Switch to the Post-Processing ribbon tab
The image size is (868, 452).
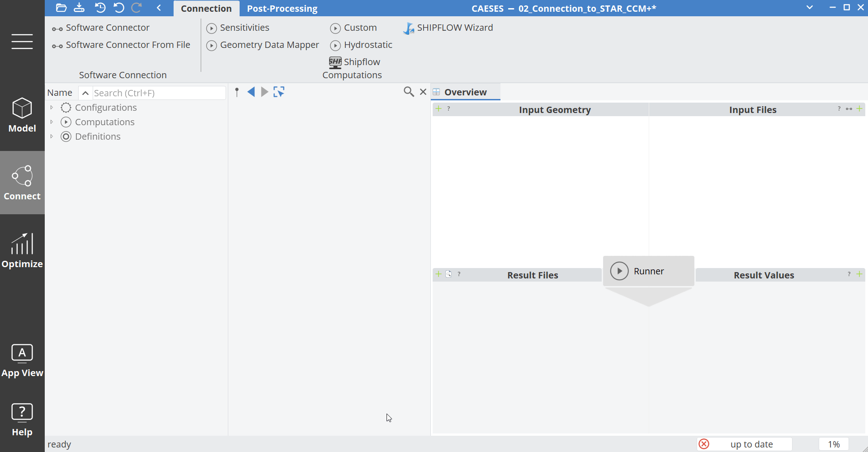tap(282, 9)
